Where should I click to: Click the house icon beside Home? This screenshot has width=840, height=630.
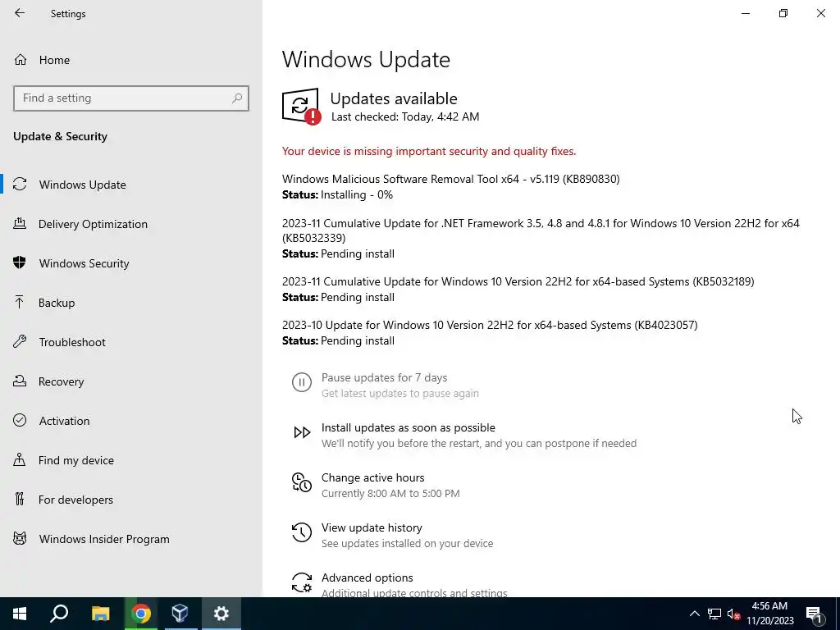[x=21, y=60]
